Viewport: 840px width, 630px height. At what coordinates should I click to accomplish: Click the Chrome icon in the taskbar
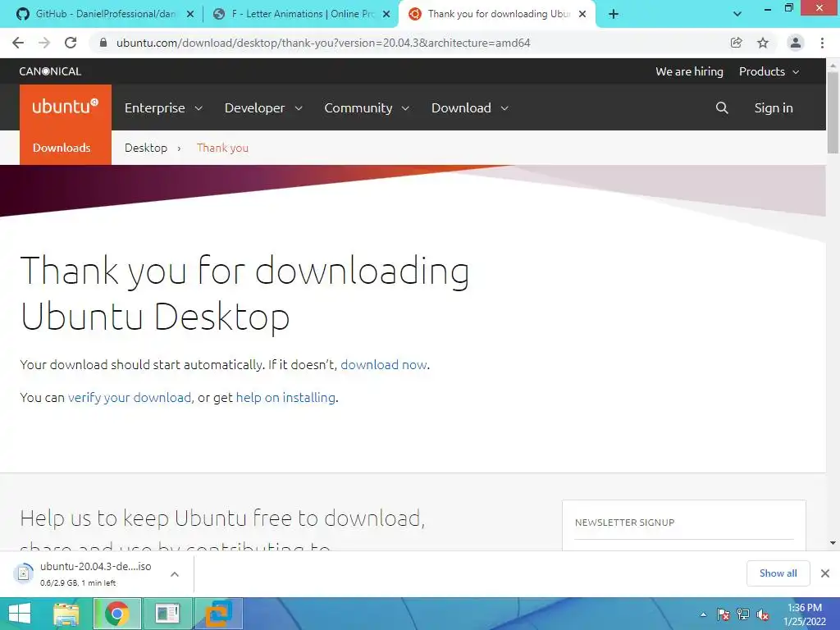[117, 614]
